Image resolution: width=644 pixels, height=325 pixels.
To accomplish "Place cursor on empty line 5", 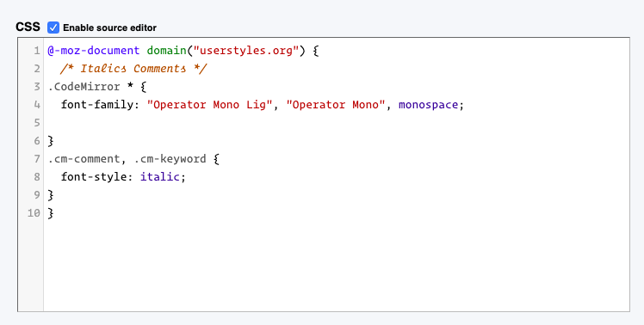I will click(x=337, y=123).
